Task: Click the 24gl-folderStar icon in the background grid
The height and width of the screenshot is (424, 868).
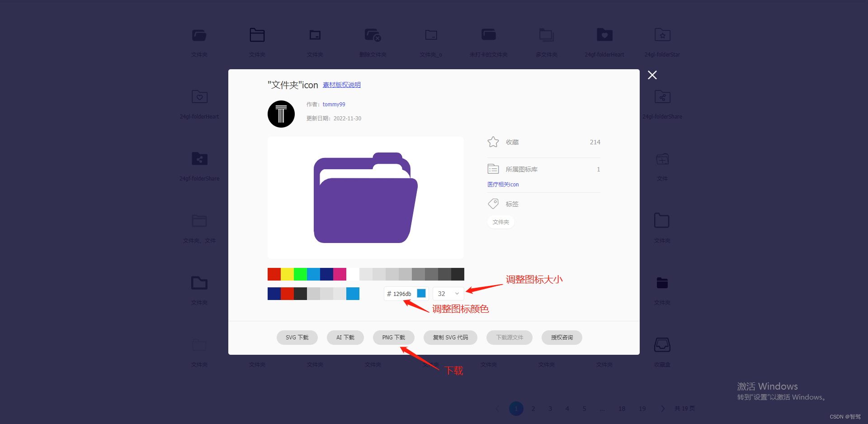Action: (662, 35)
